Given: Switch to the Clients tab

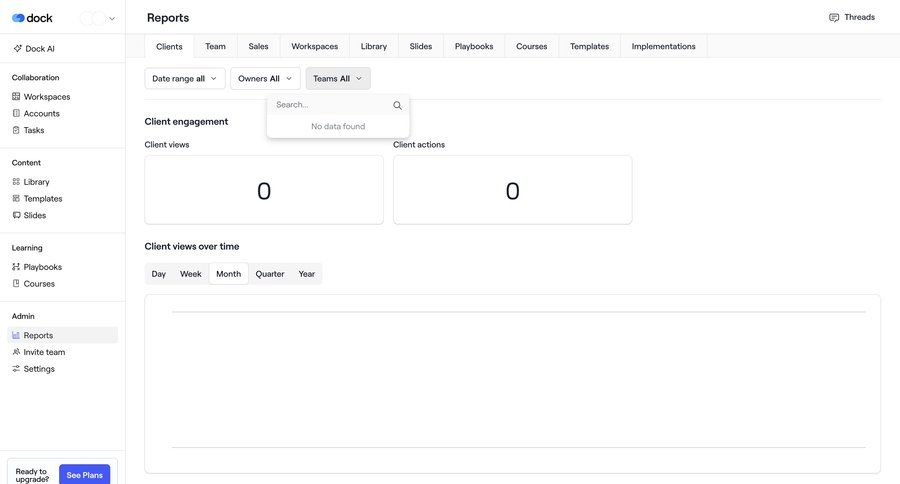Looking at the screenshot, I should click(x=169, y=46).
